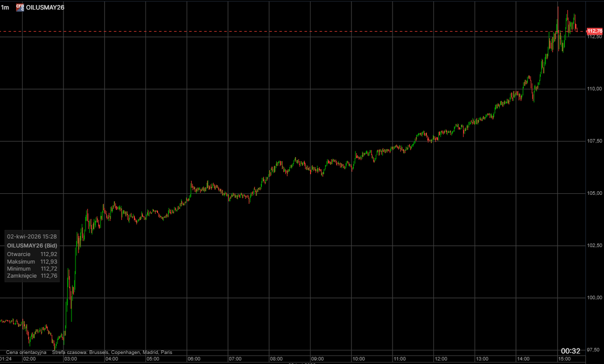Image resolution: width=604 pixels, height=364 pixels.
Task: Click the OILUSMAY26 (Bid) tooltip heading
Action: pyautogui.click(x=31, y=245)
